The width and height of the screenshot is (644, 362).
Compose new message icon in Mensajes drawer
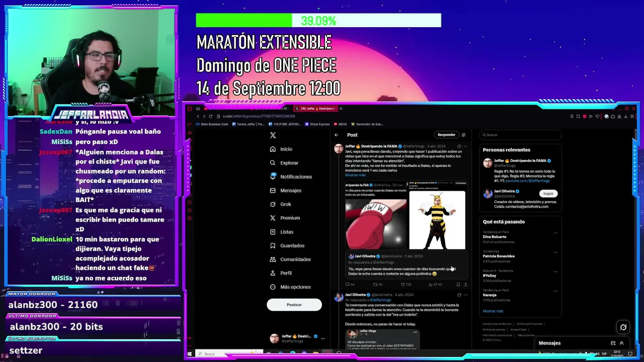[x=613, y=343]
